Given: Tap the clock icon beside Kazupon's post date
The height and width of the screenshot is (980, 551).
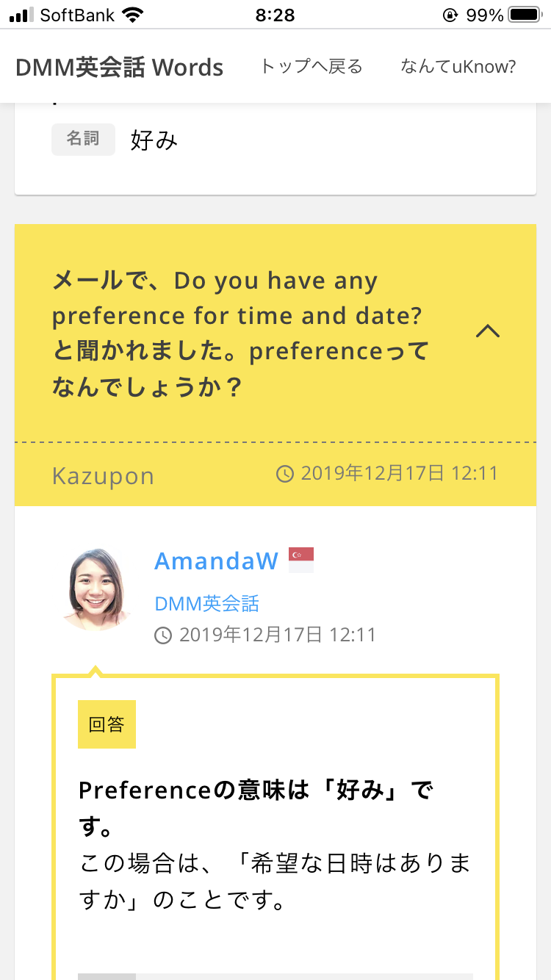Looking at the screenshot, I should [285, 474].
